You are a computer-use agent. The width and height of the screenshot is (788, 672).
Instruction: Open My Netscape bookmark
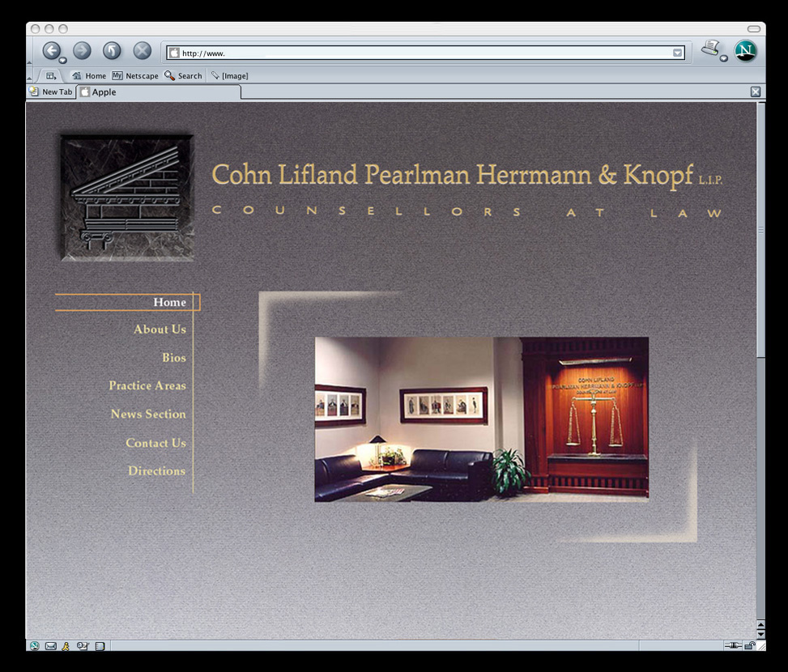[x=135, y=76]
